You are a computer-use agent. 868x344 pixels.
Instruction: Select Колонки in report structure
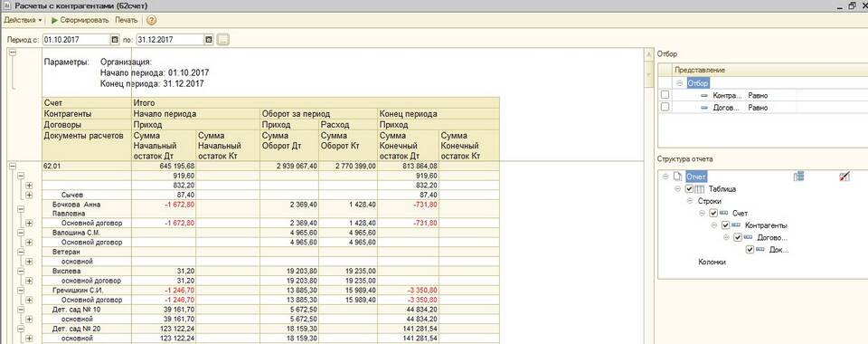coord(712,262)
